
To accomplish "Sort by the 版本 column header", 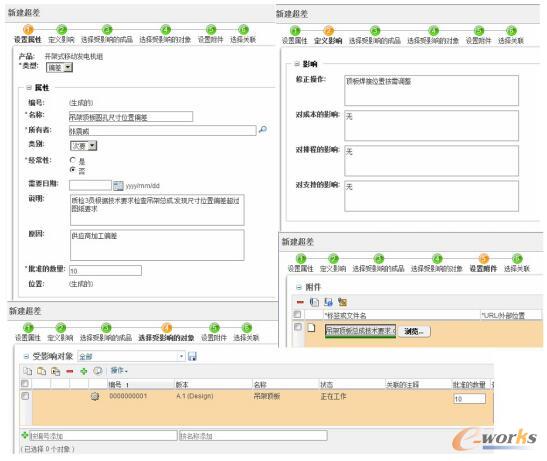I will [182, 385].
